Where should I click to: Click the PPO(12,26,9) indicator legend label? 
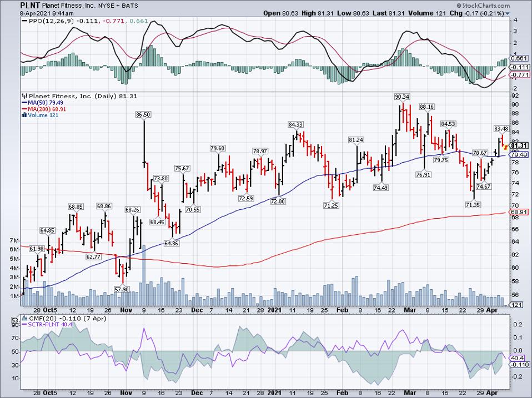click(x=52, y=21)
